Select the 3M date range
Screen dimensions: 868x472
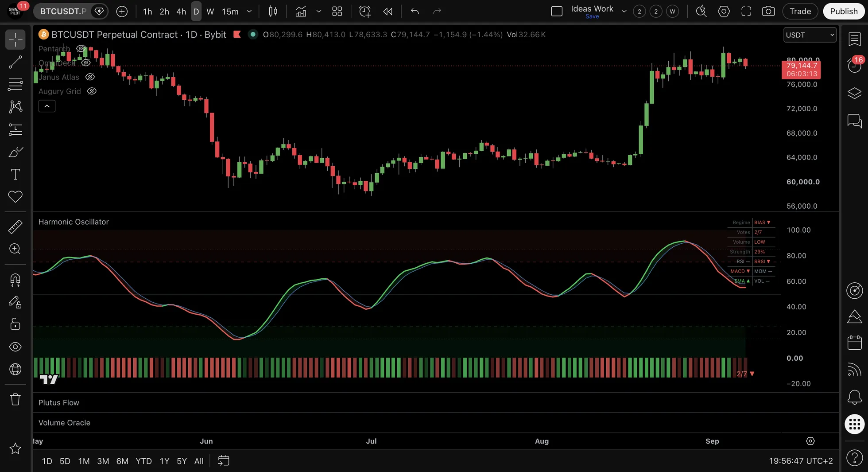tap(103, 461)
